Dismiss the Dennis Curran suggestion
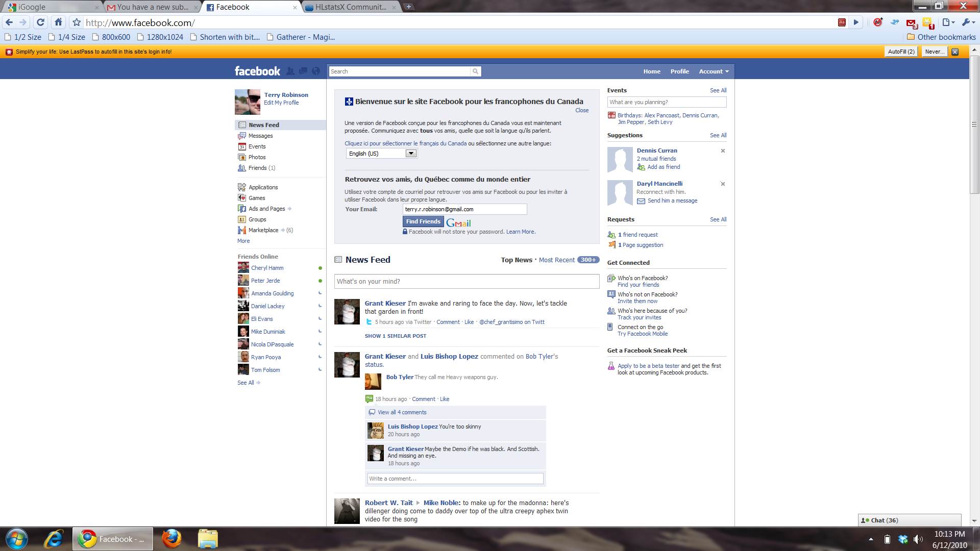 point(723,151)
